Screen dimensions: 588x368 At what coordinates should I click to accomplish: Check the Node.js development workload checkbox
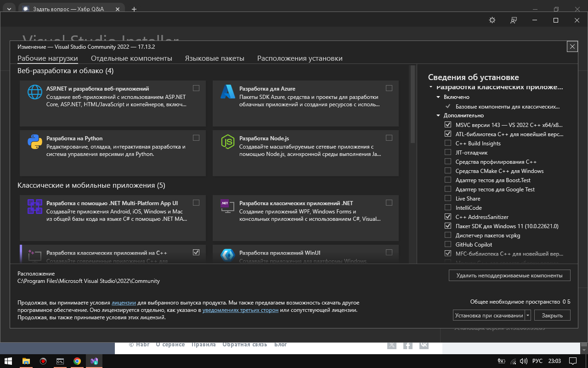[x=389, y=138]
